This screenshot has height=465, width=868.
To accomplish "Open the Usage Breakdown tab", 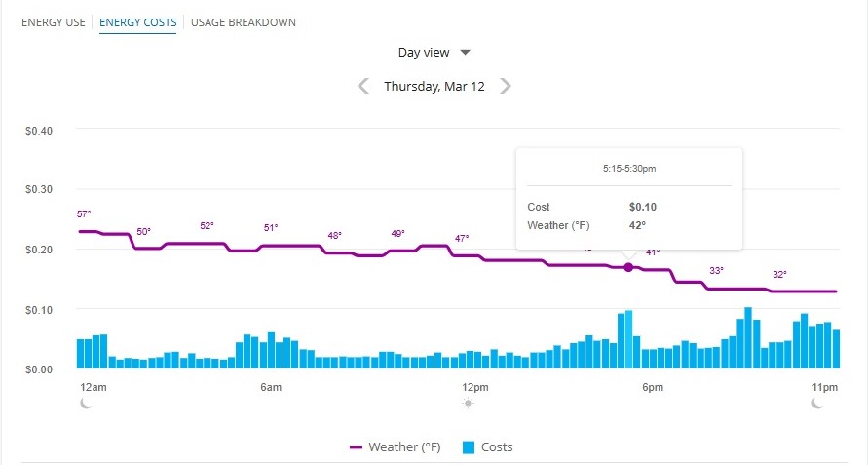I will point(244,21).
